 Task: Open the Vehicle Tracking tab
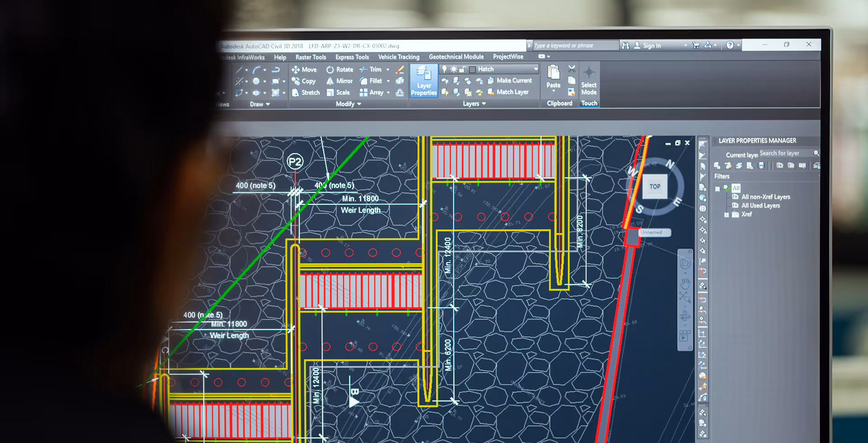pyautogui.click(x=399, y=57)
